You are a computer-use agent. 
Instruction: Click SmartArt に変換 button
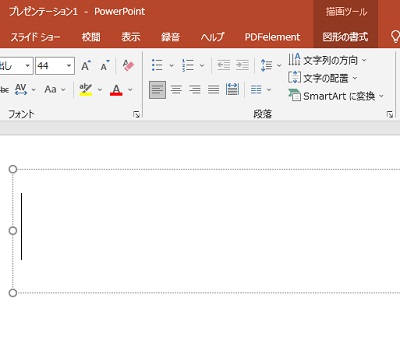point(336,96)
